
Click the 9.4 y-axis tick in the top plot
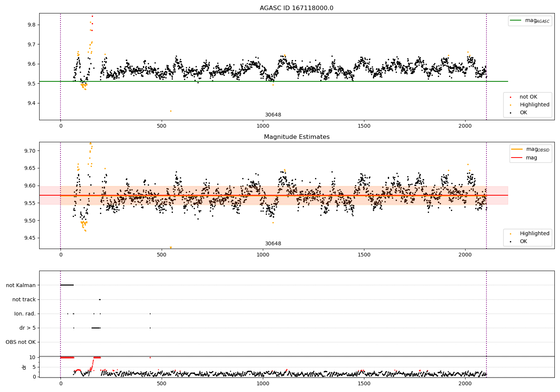(31, 103)
